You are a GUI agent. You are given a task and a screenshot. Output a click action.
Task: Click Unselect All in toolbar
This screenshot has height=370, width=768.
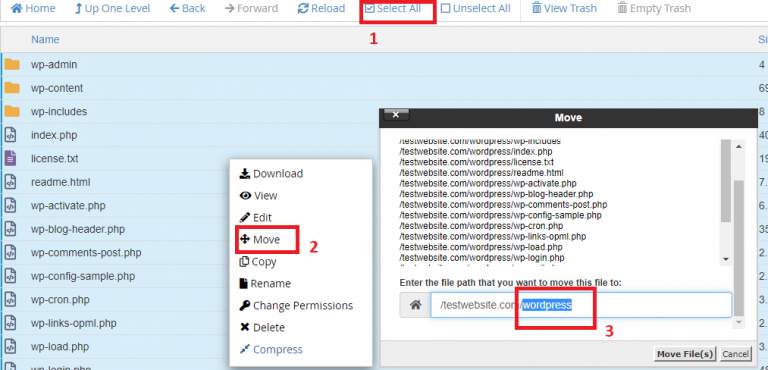475,8
